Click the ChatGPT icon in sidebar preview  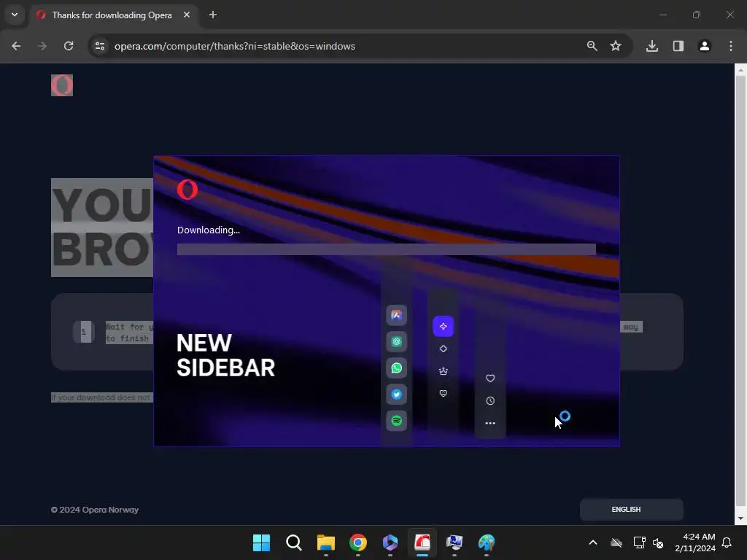tap(396, 341)
